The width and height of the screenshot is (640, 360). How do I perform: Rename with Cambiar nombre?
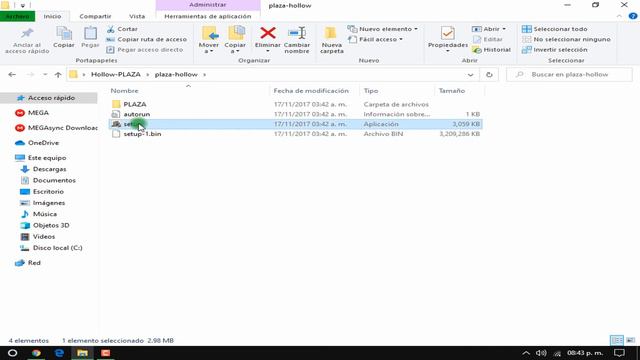(297, 40)
